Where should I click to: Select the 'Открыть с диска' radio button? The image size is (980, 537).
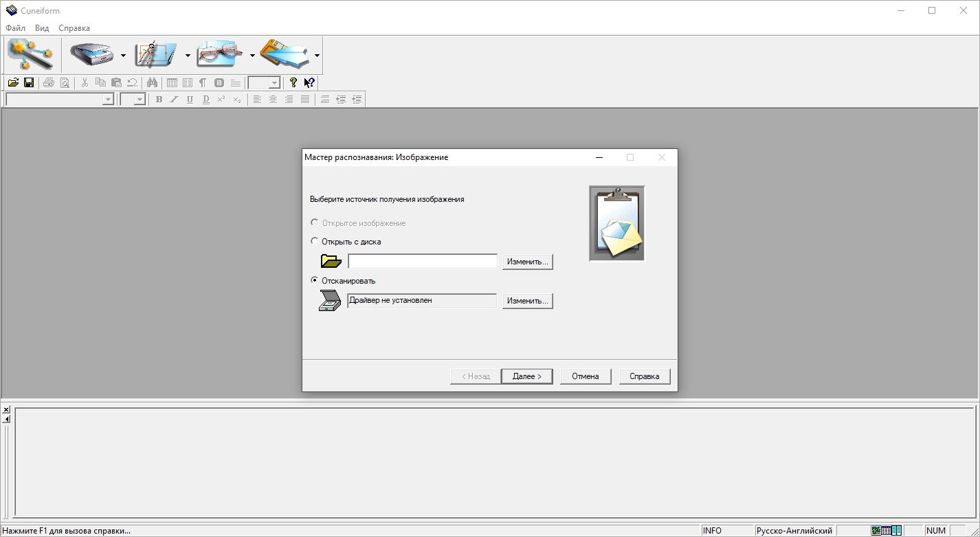point(315,242)
